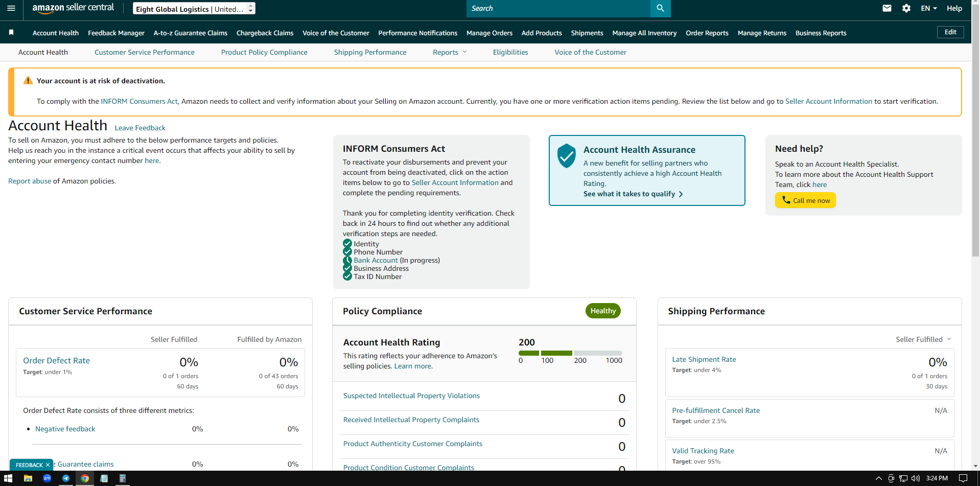Click 'here' link for Account Health Support Team
The width and height of the screenshot is (980, 486).
pos(820,184)
